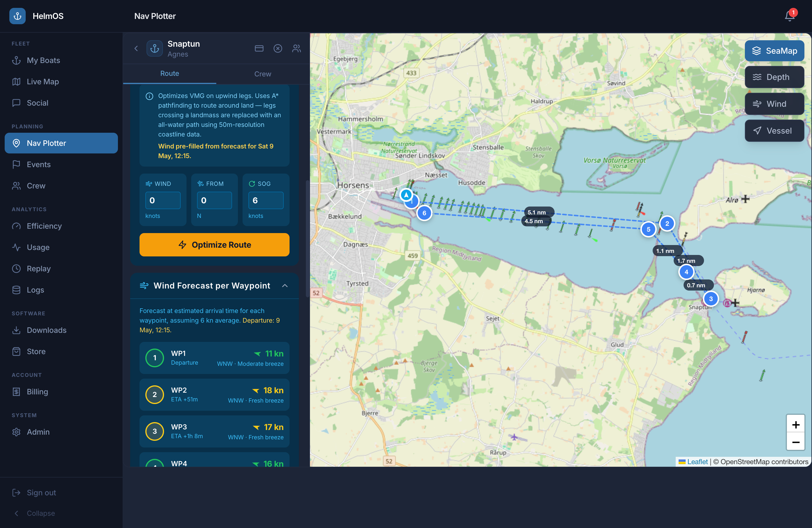The image size is (812, 528).
Task: Toggle the Wind overlay
Action: pos(774,104)
